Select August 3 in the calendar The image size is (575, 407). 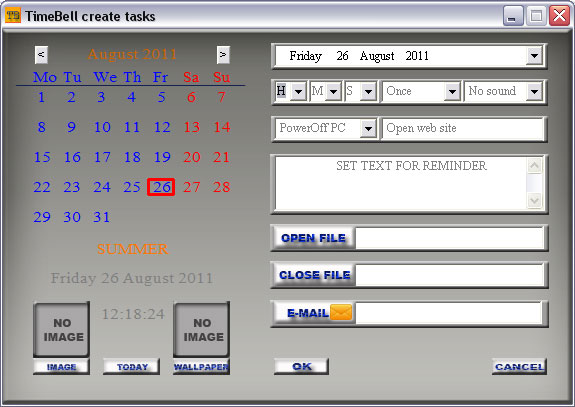pyautogui.click(x=101, y=97)
